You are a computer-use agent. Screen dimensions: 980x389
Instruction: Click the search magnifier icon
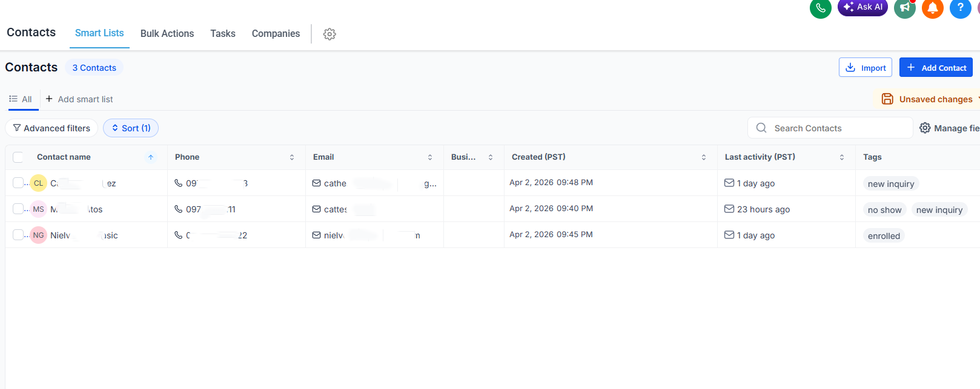pyautogui.click(x=761, y=128)
